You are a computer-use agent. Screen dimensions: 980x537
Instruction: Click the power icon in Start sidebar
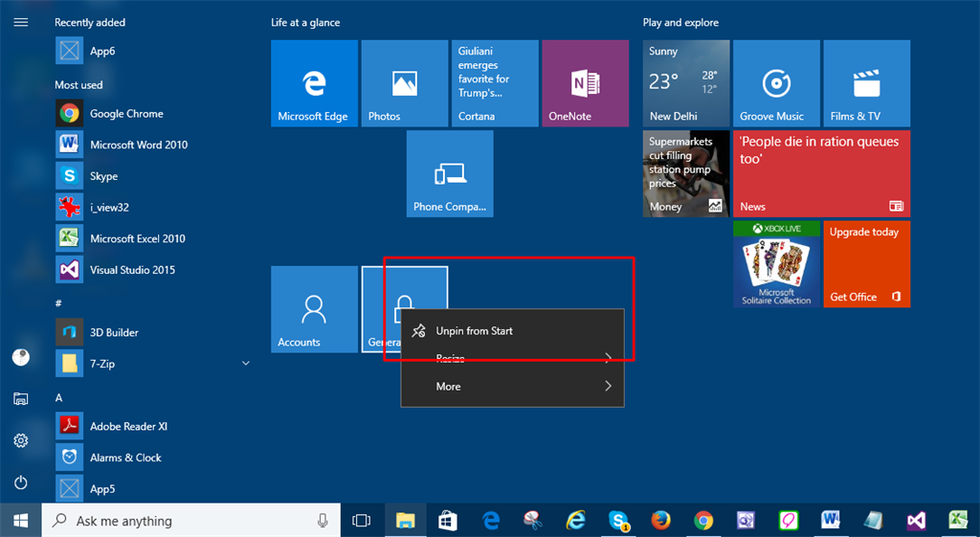(20, 482)
